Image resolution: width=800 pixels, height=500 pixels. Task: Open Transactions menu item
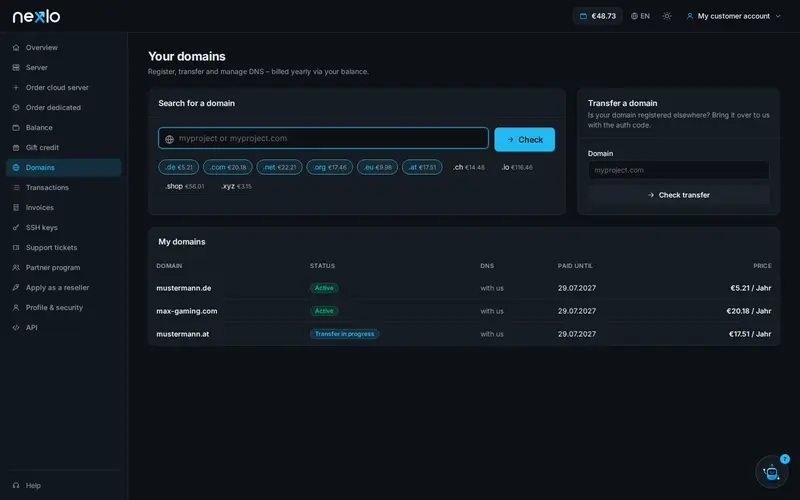tap(64, 187)
